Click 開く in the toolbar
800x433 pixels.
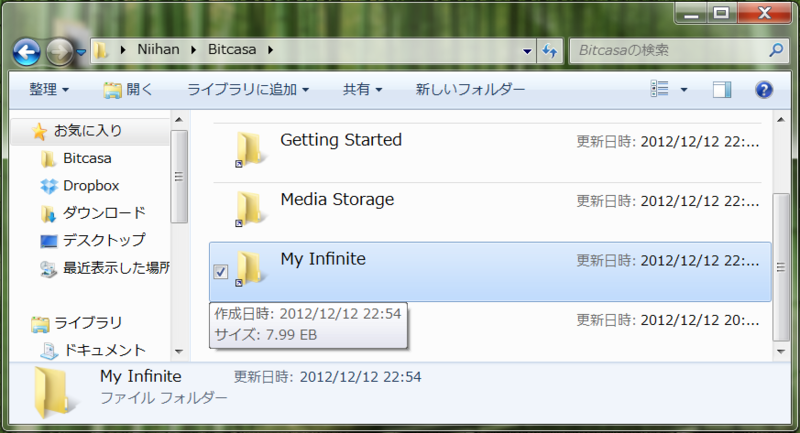(x=128, y=90)
